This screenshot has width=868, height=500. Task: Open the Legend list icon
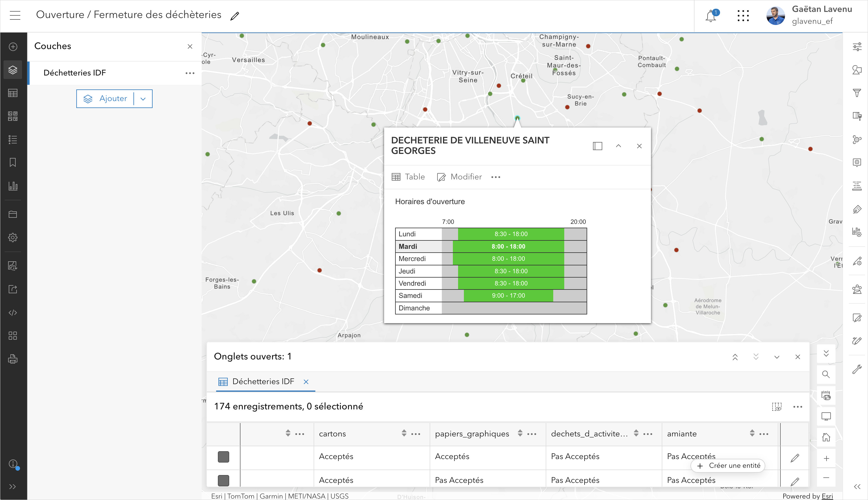point(13,139)
